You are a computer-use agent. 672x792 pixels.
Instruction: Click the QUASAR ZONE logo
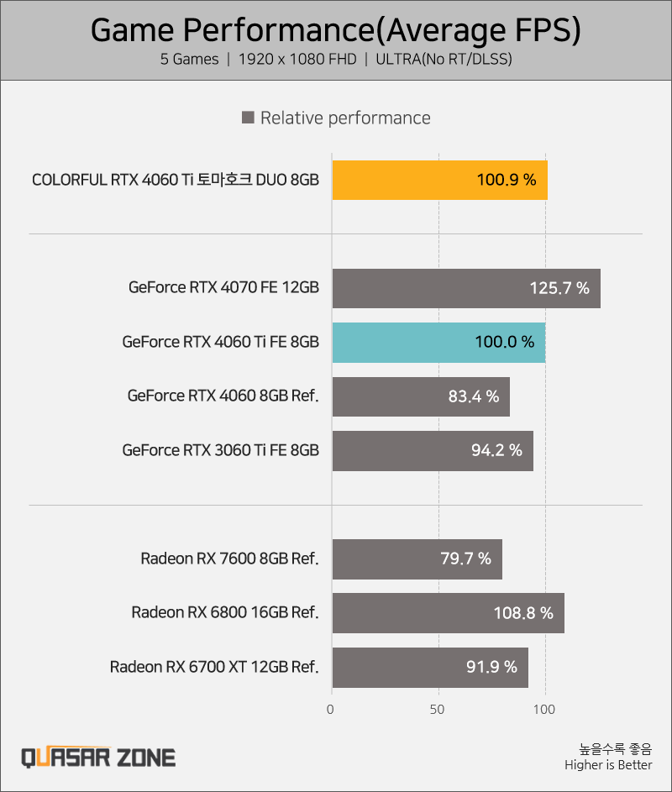tap(98, 758)
